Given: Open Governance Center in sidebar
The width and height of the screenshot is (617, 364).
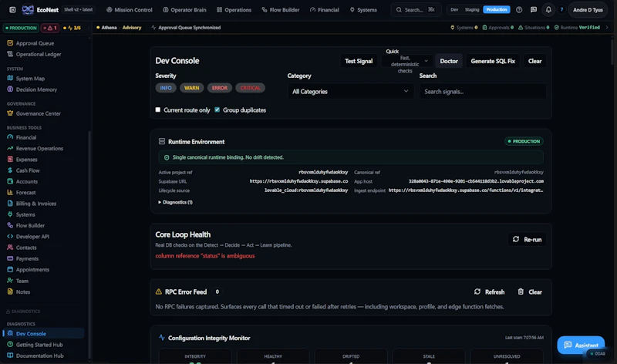Looking at the screenshot, I should pos(34,113).
